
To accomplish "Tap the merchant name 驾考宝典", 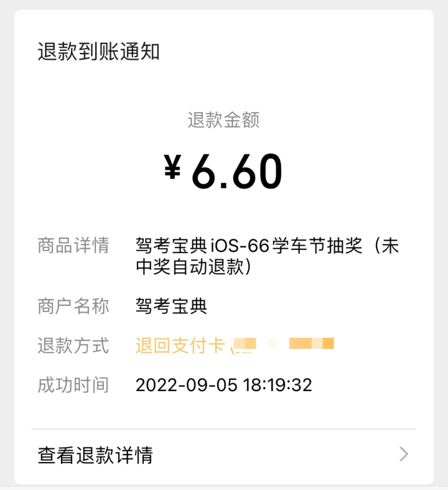I will click(171, 306).
